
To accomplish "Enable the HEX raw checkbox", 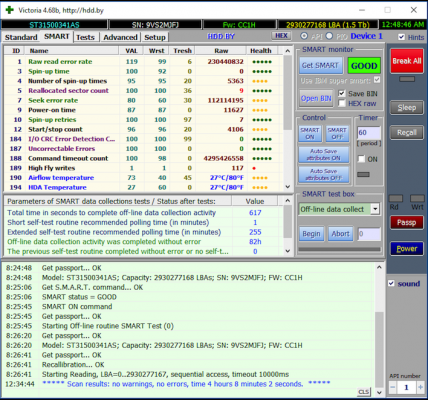I will [342, 103].
